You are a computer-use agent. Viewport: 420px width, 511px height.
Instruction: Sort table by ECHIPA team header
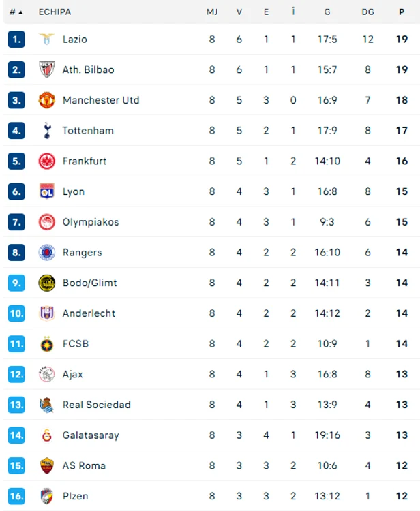pos(55,12)
